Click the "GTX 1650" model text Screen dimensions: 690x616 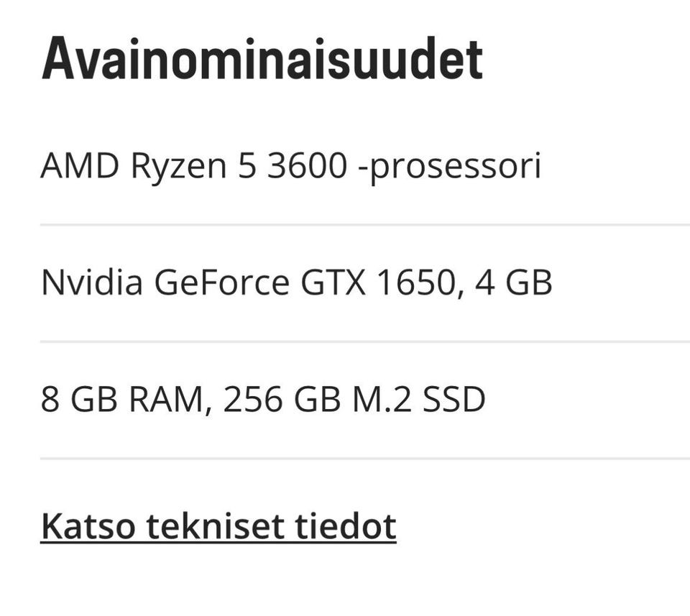click(378, 282)
